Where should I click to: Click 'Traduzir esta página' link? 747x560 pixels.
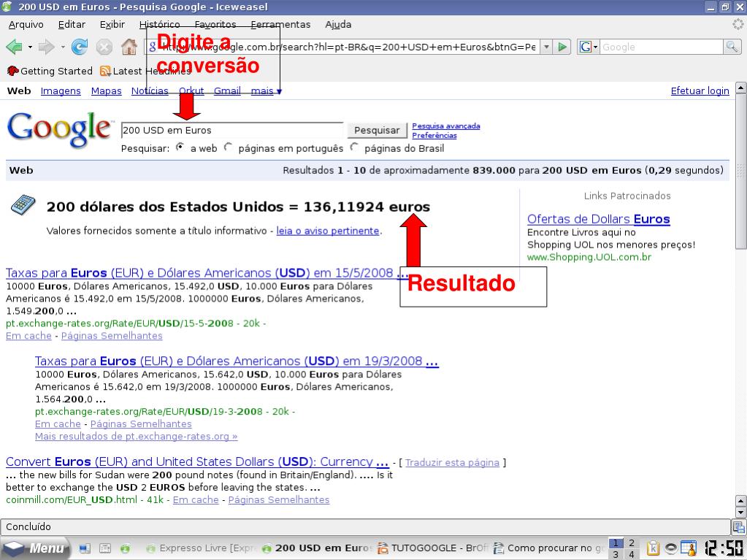pyautogui.click(x=452, y=462)
